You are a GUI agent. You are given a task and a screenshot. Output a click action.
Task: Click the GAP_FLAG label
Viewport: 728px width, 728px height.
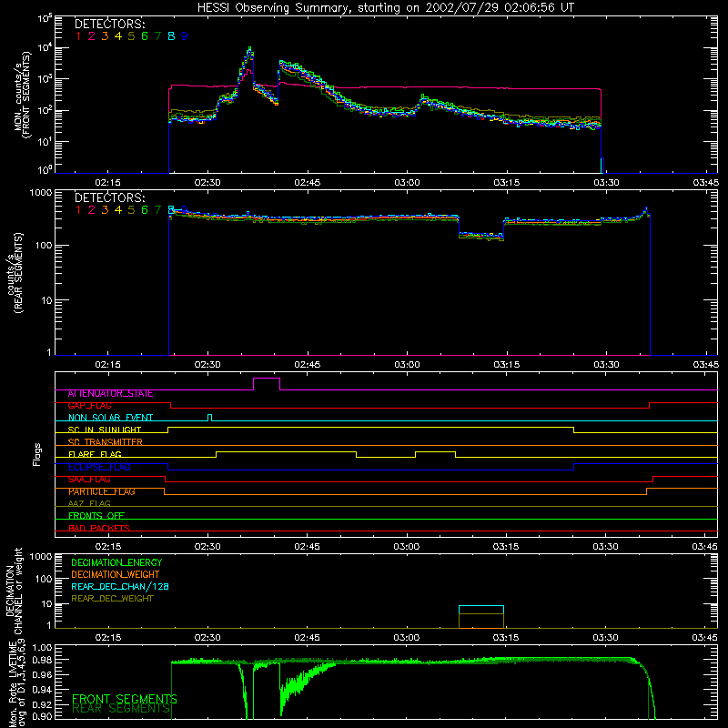pyautogui.click(x=89, y=406)
